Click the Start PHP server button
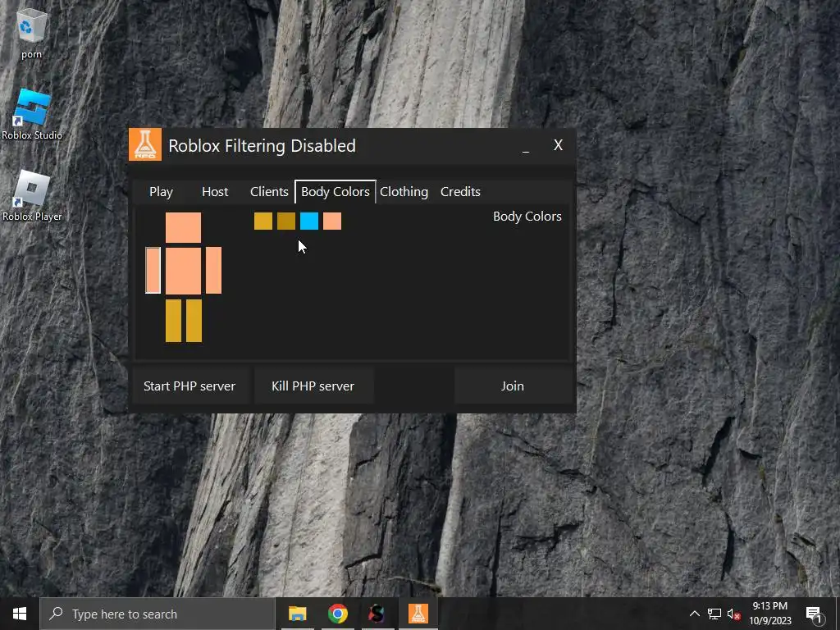840x630 pixels. (189, 386)
